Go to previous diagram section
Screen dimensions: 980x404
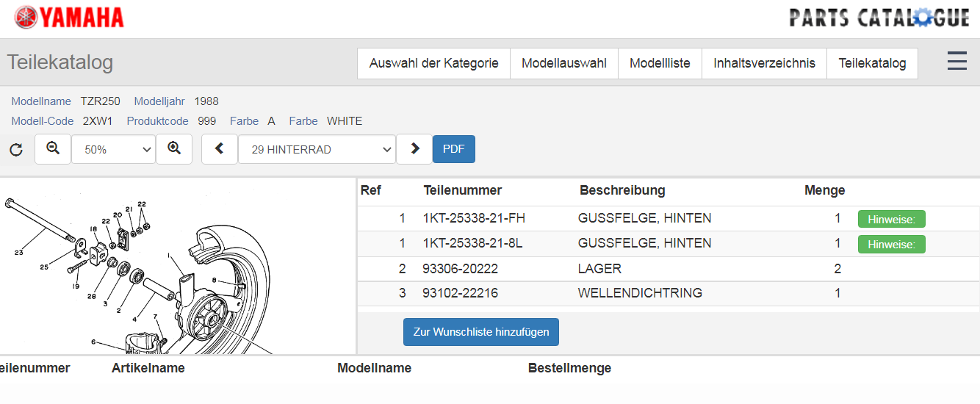click(220, 149)
